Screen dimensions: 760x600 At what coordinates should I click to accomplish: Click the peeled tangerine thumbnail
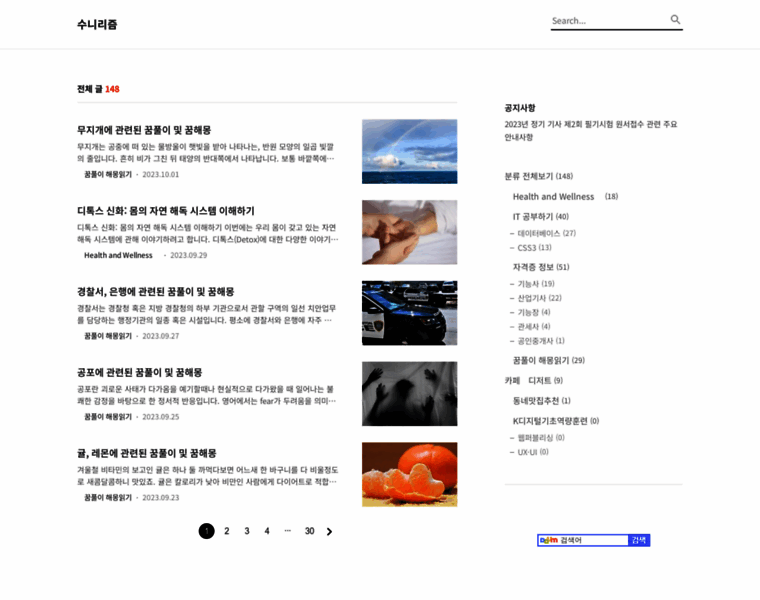click(x=410, y=474)
